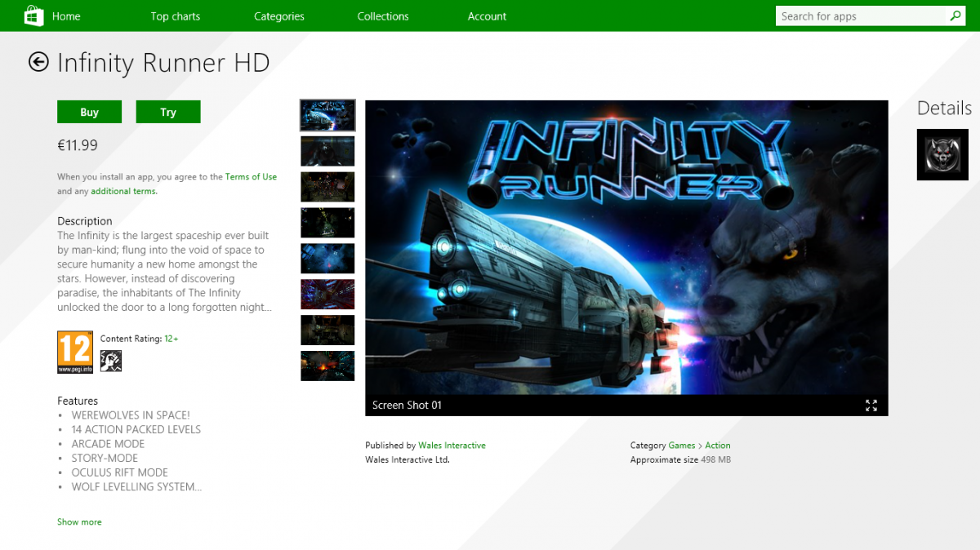
Task: Click the Details heading
Action: point(944,108)
